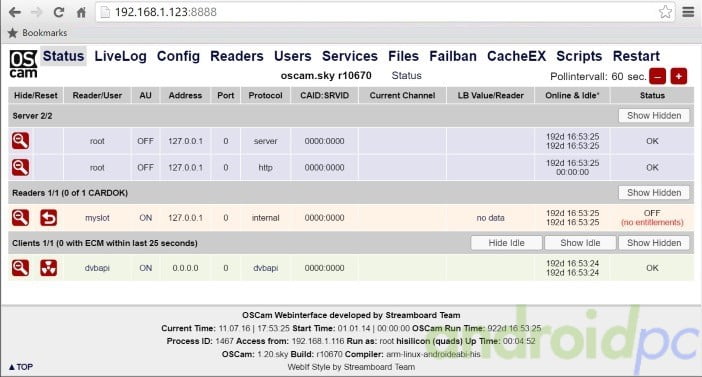Switch to the Readers page
Image resolution: width=702 pixels, height=377 pixels.
pos(237,56)
